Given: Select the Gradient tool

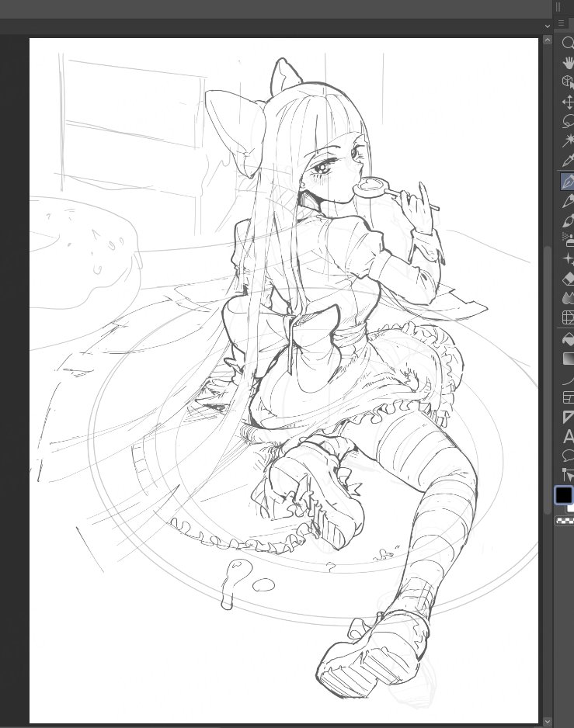Looking at the screenshot, I should [568, 359].
